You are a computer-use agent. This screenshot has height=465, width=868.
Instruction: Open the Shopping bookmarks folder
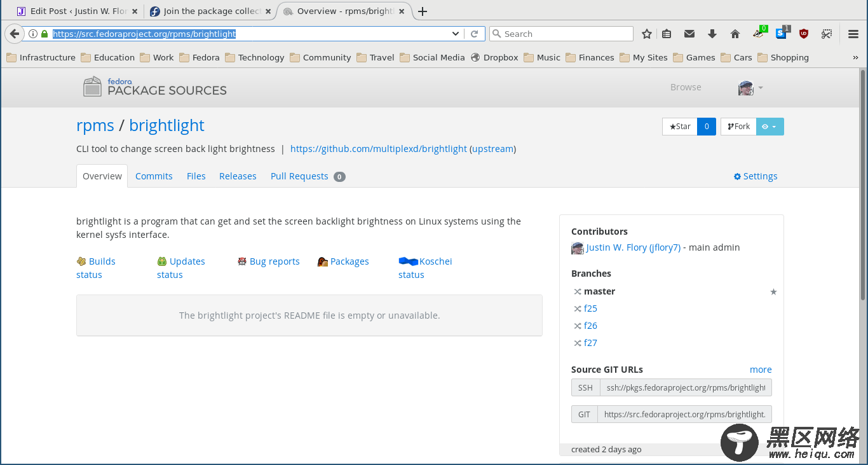[x=783, y=57]
